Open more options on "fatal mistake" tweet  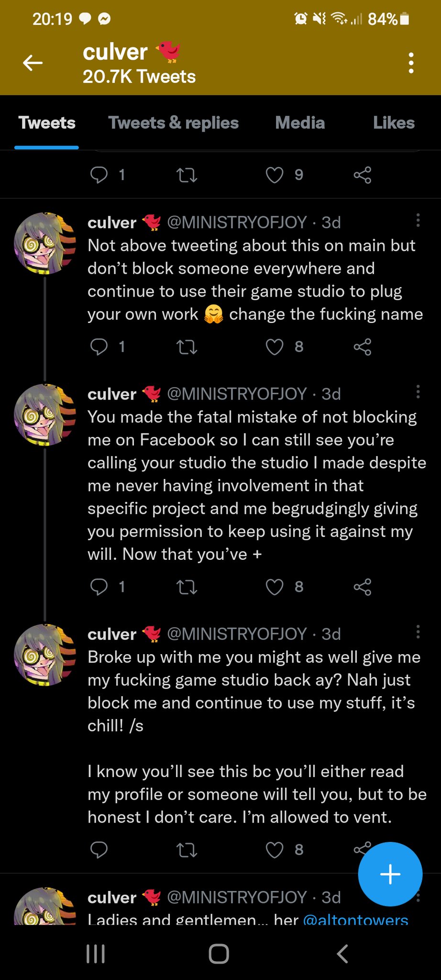pyautogui.click(x=418, y=392)
